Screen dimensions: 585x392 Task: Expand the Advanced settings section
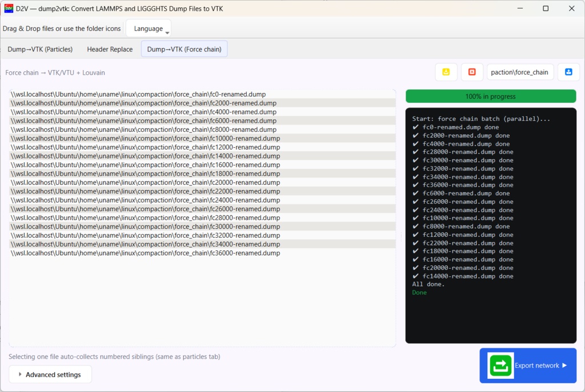pos(50,374)
